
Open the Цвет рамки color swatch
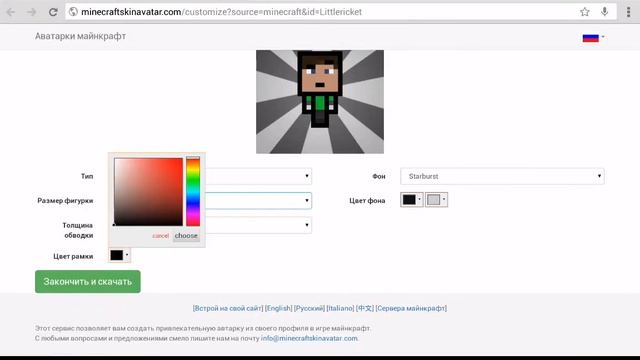[120, 255]
